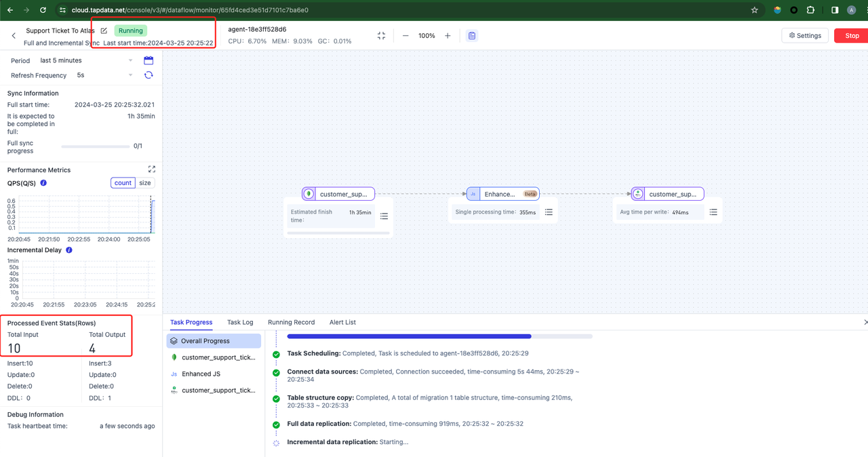Click the Task heartbeat time value

(x=127, y=426)
